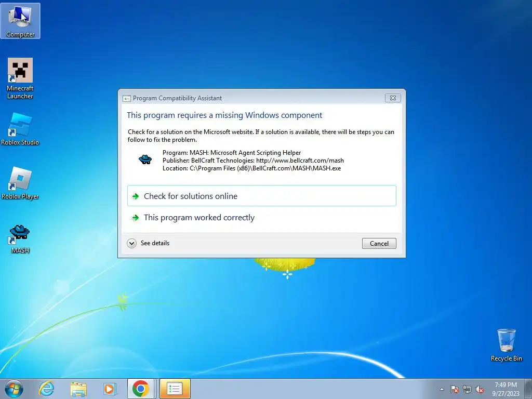This screenshot has width=532, height=399.
Task: Close the Program Compatibility Assistant dialog
Action: pyautogui.click(x=393, y=98)
